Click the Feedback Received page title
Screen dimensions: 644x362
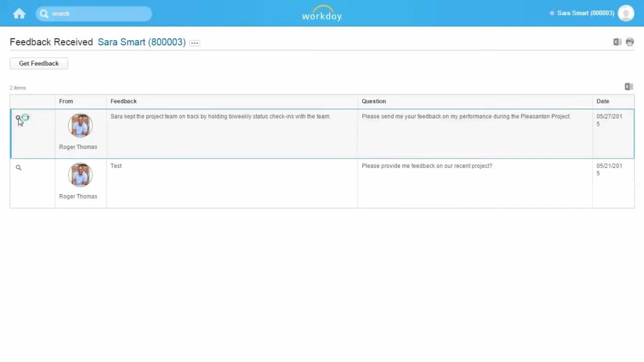pos(51,42)
